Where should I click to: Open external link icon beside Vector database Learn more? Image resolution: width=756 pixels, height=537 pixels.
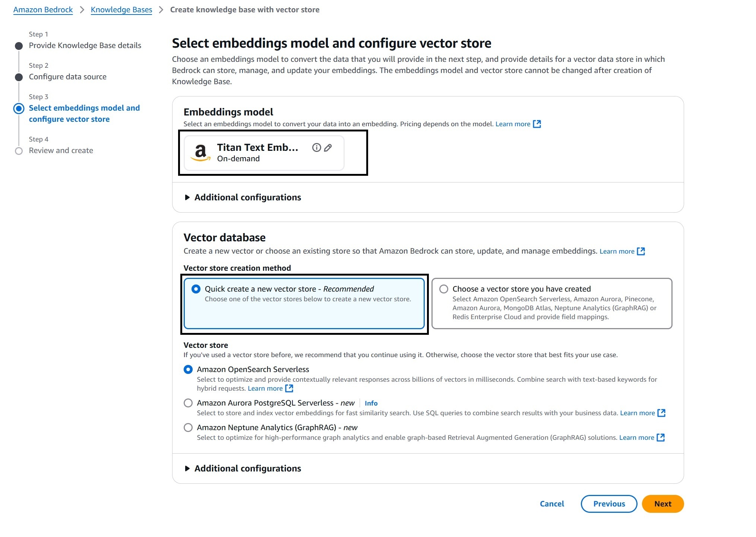[641, 251]
